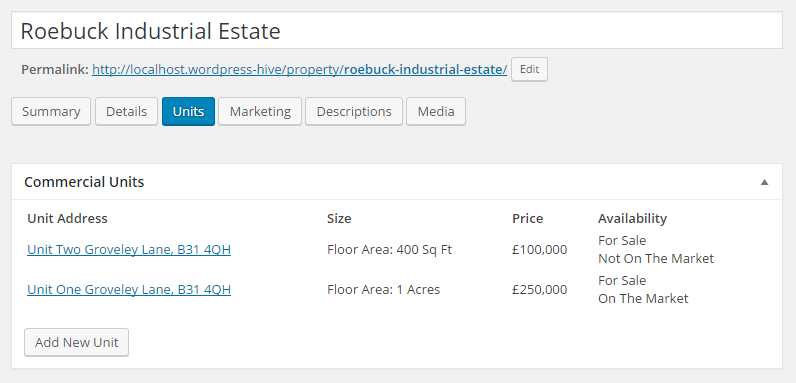Click the Availability column header
796x383 pixels.
(x=632, y=218)
